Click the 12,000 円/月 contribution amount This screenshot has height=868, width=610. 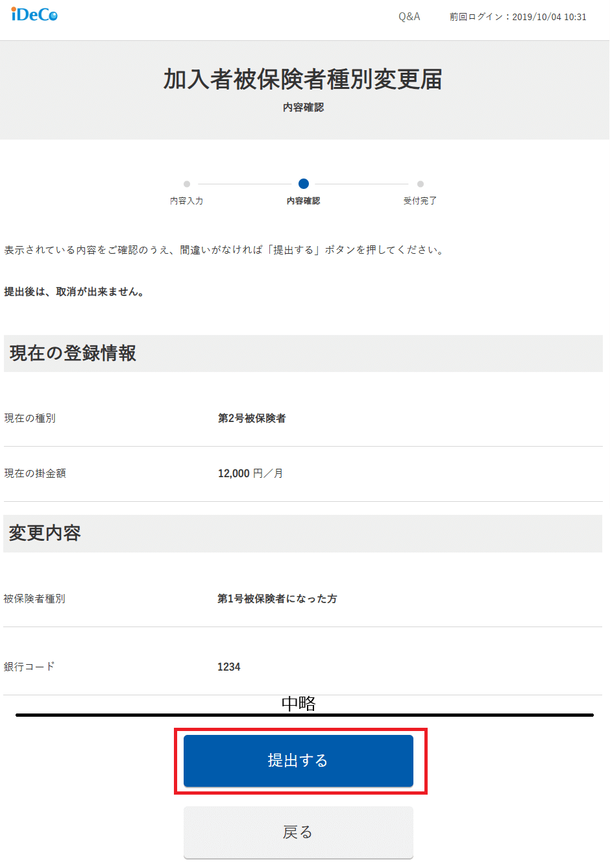click(250, 473)
